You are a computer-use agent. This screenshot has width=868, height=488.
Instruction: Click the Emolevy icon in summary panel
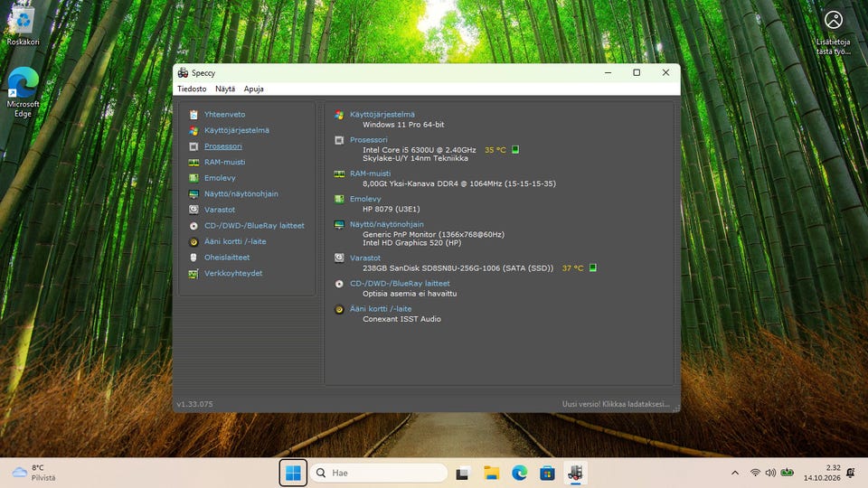click(339, 199)
